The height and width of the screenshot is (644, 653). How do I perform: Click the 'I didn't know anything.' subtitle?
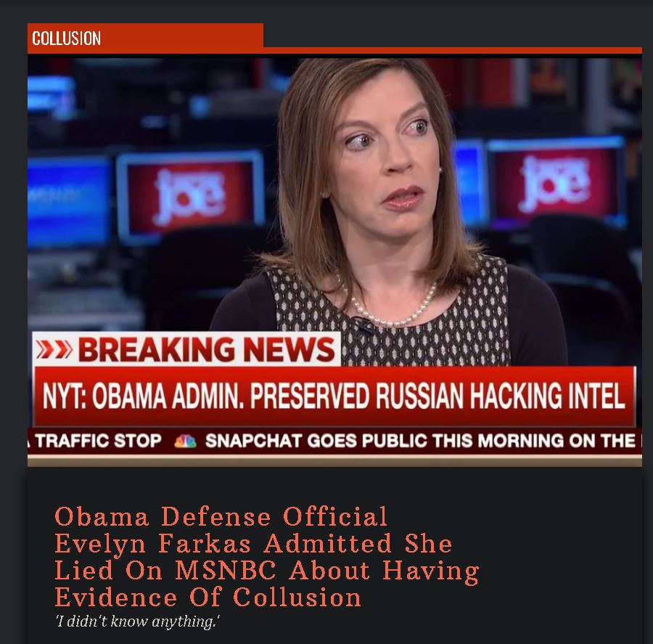pos(137,621)
